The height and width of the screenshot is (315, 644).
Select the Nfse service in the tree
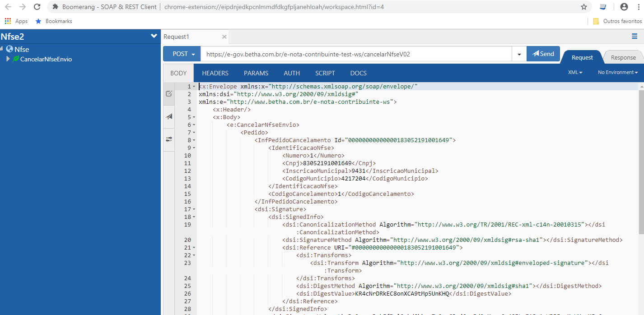tap(22, 50)
